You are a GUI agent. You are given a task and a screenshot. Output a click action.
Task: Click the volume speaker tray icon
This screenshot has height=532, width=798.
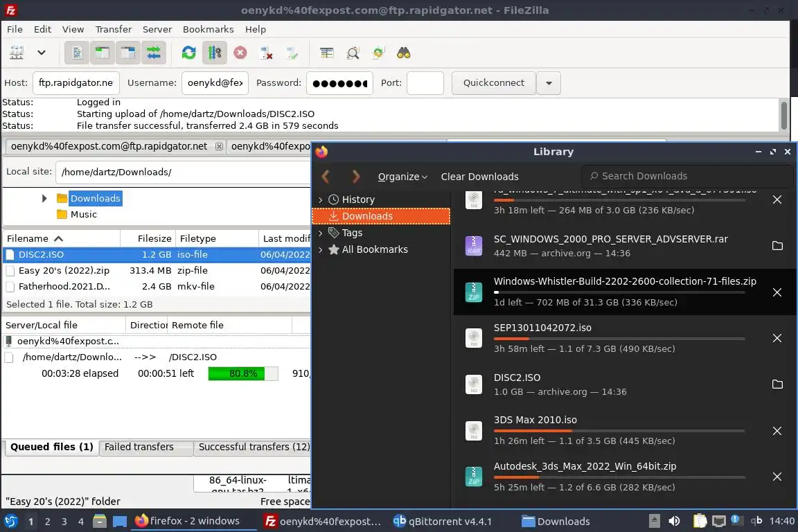pos(674,521)
